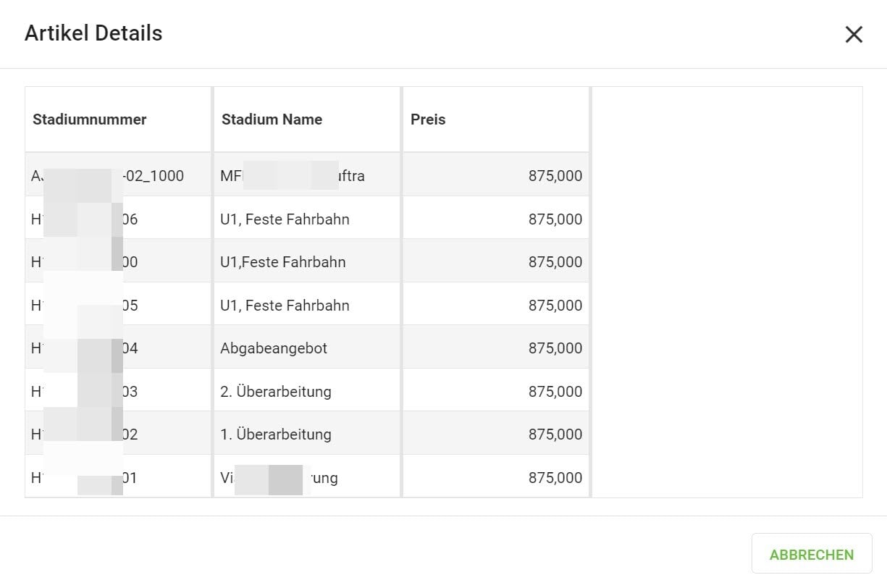Select the Abgabeangebot stadium name cell
The image size is (887, 588).
pyautogui.click(x=274, y=348)
